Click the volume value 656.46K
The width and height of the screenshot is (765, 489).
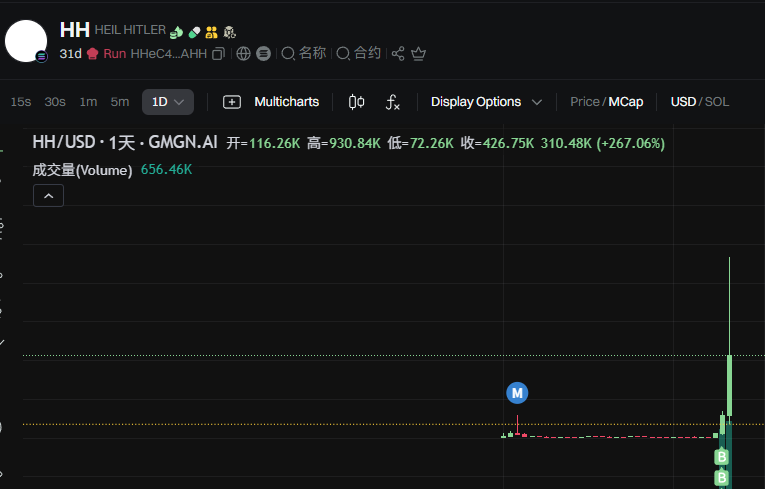tap(166, 170)
